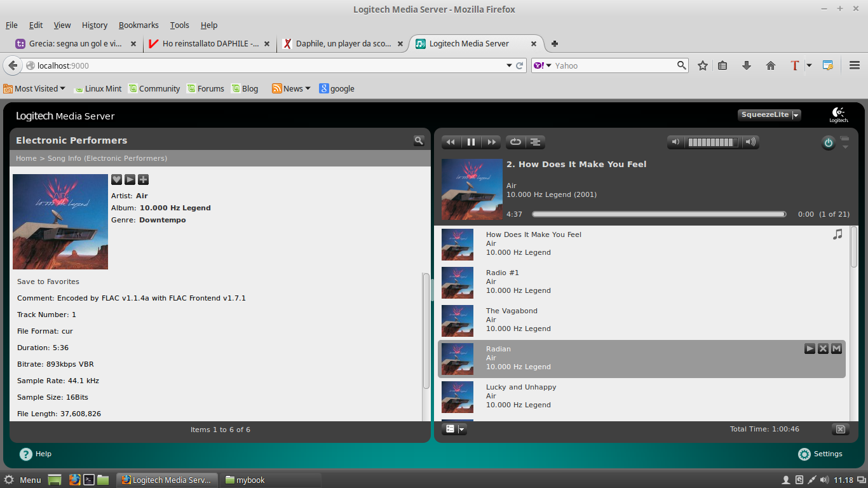Reload the page
868x488 pixels.
520,65
